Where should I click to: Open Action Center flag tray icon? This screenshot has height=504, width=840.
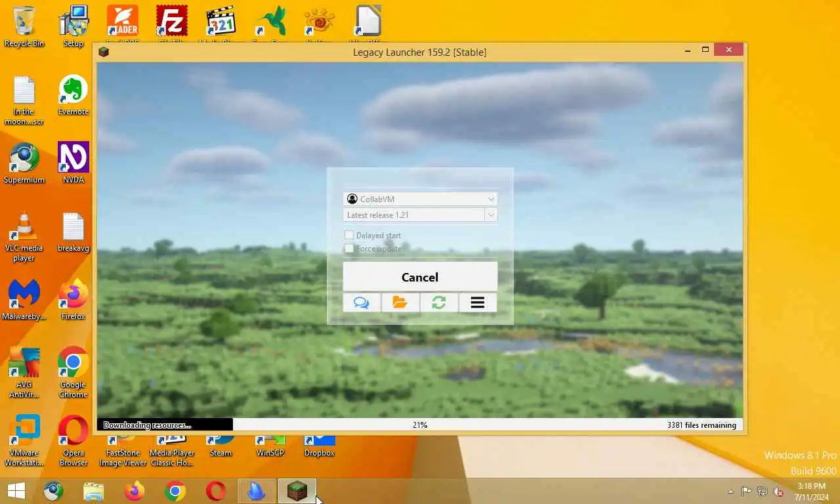click(747, 491)
